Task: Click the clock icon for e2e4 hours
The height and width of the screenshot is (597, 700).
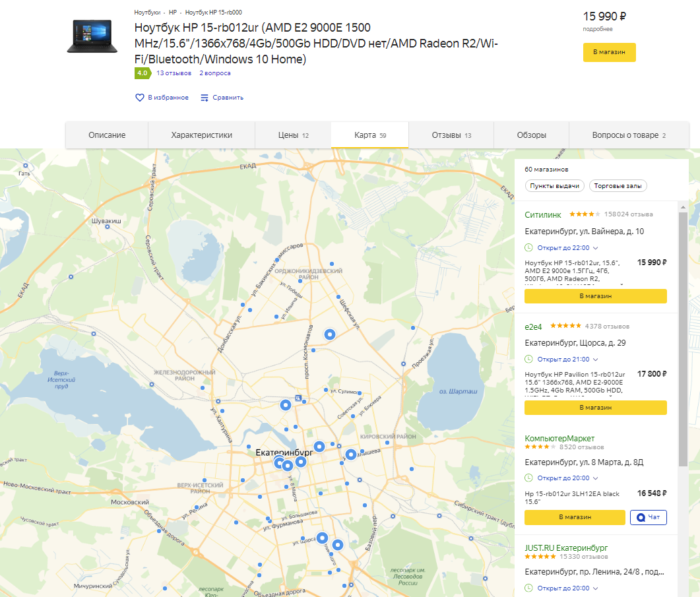Action: (528, 359)
